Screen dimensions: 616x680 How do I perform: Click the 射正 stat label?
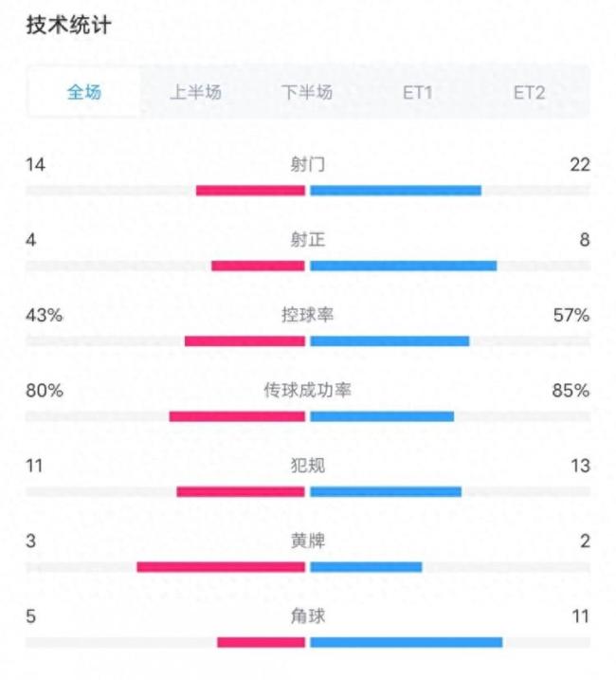pos(308,240)
